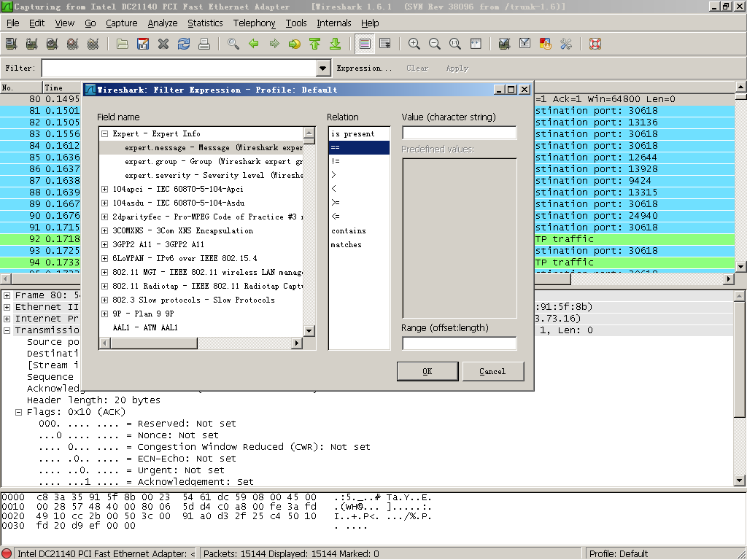Find a packet magnifier icon

point(233,44)
